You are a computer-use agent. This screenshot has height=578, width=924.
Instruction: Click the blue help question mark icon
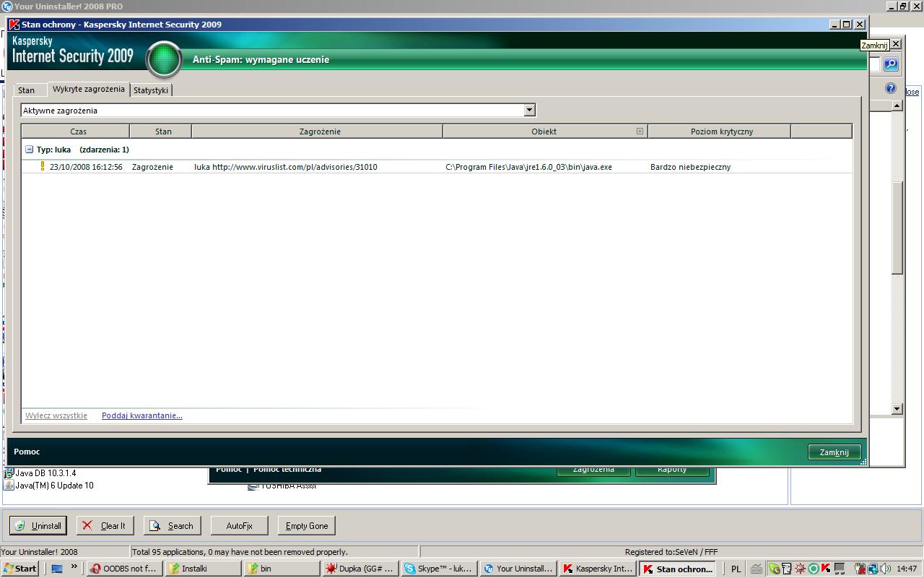tap(891, 88)
